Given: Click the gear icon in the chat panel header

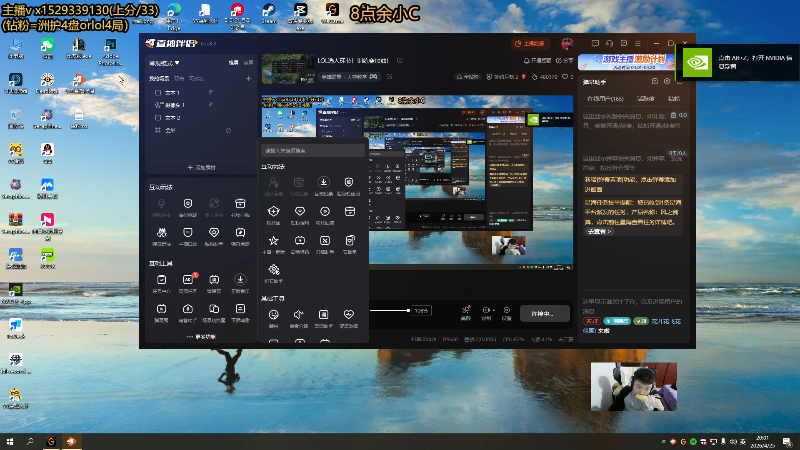Looking at the screenshot, I should pyautogui.click(x=667, y=82).
